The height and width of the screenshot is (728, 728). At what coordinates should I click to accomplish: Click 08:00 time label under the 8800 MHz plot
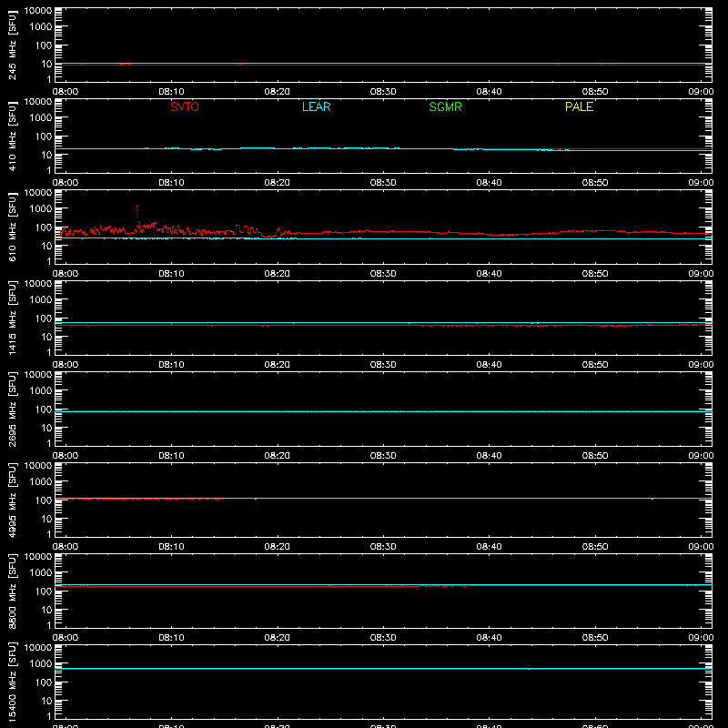(66, 638)
